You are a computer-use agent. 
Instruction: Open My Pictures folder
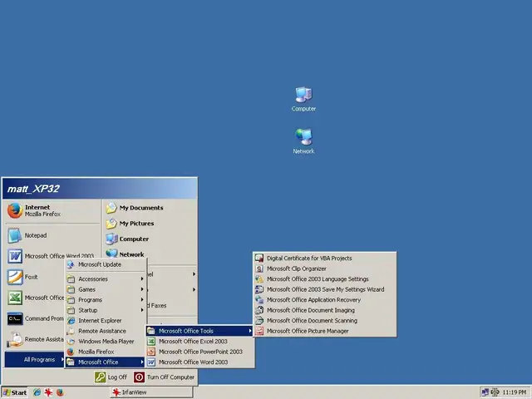coord(130,224)
